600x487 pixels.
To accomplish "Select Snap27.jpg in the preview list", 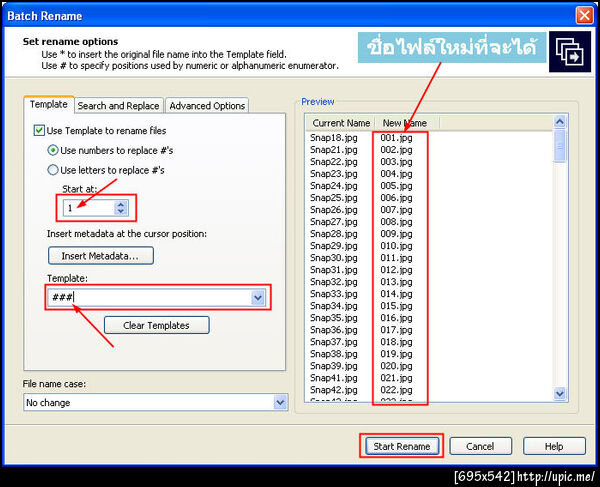I will 334,222.
